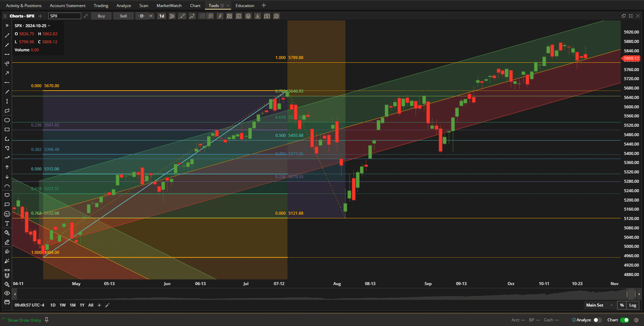Image resolution: width=644 pixels, height=326 pixels.
Task: Select the down arrow marker tool
Action: coord(7,176)
